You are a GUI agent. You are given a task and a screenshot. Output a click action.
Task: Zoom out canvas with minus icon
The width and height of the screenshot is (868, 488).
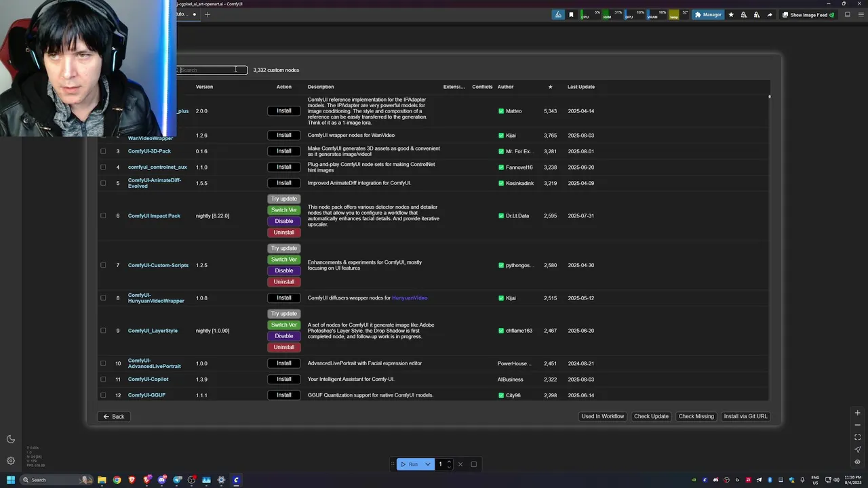tap(857, 425)
